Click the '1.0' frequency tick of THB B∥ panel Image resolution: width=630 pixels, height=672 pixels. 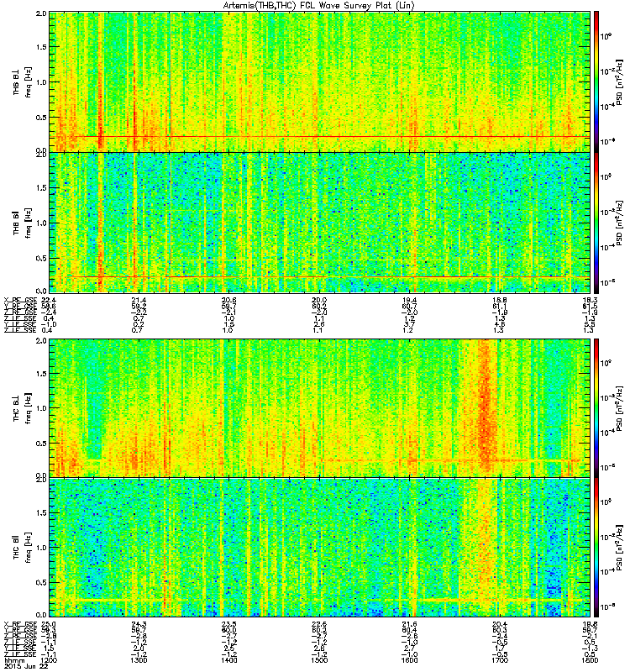point(41,223)
